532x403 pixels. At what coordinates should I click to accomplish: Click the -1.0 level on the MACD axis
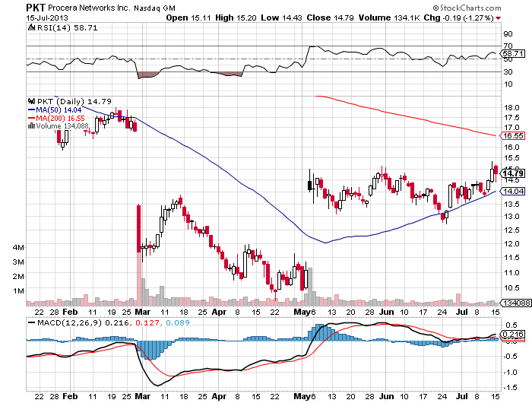(x=510, y=372)
